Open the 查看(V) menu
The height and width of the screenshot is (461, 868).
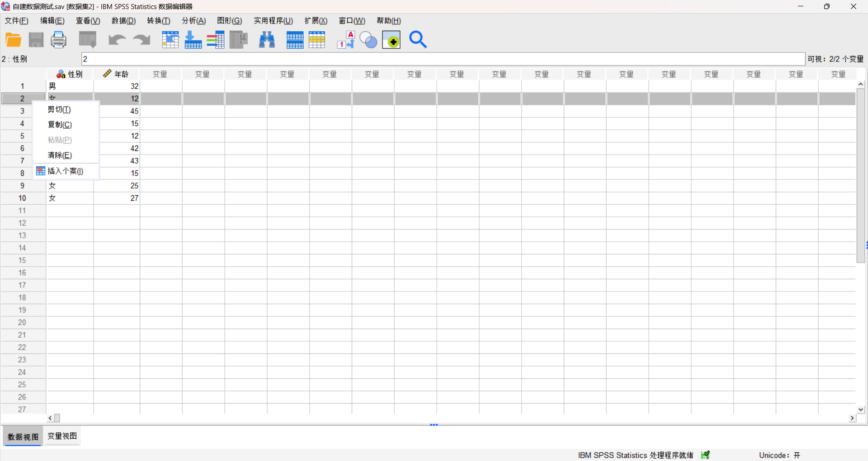tap(88, 21)
